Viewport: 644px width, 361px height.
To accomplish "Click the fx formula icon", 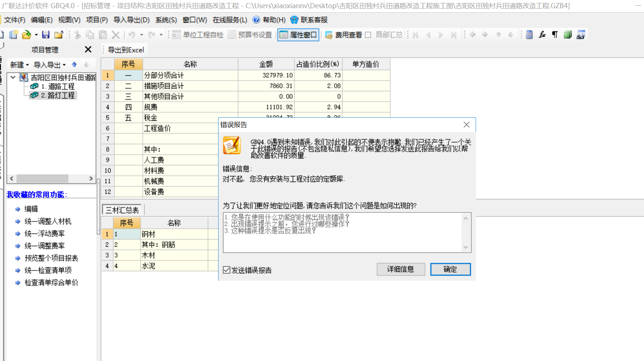I will click(x=542, y=35).
